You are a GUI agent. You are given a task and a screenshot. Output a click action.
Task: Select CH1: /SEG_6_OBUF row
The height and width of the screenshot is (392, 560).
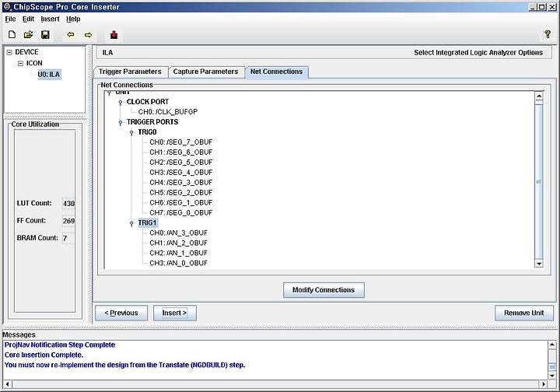pos(181,152)
